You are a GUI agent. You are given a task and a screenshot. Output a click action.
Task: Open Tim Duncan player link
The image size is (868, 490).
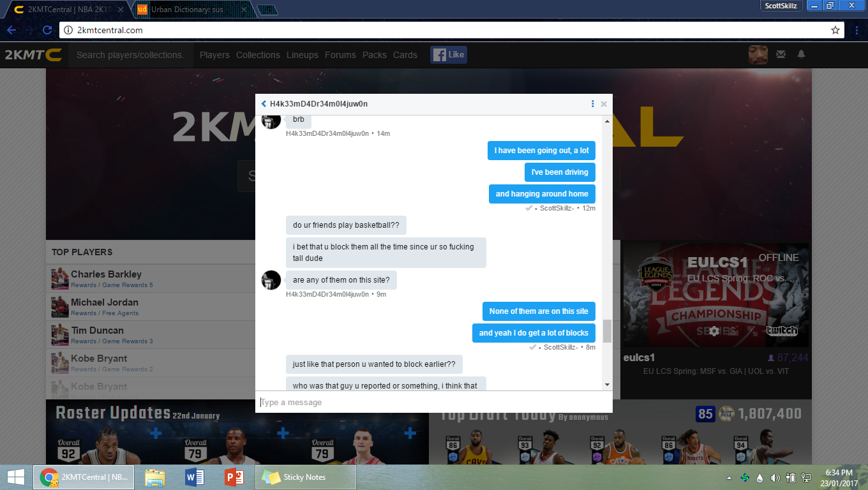[97, 330]
